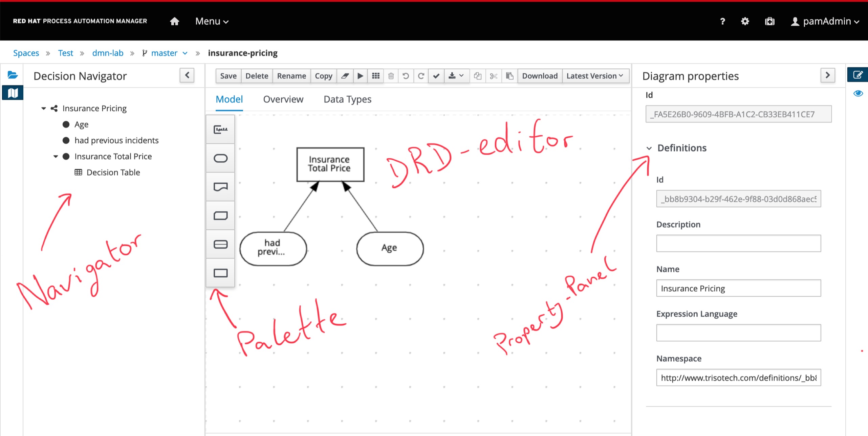Click the diagram Id field at top

[738, 114]
